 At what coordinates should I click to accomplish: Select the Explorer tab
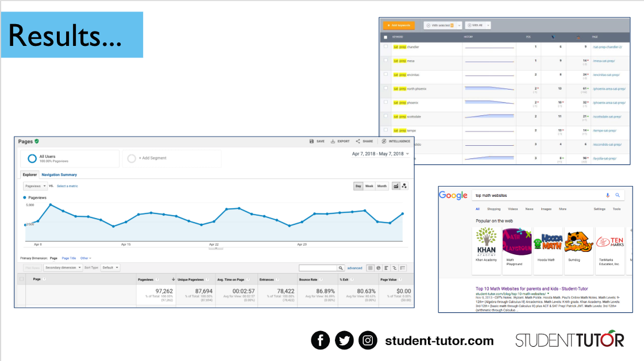point(29,174)
